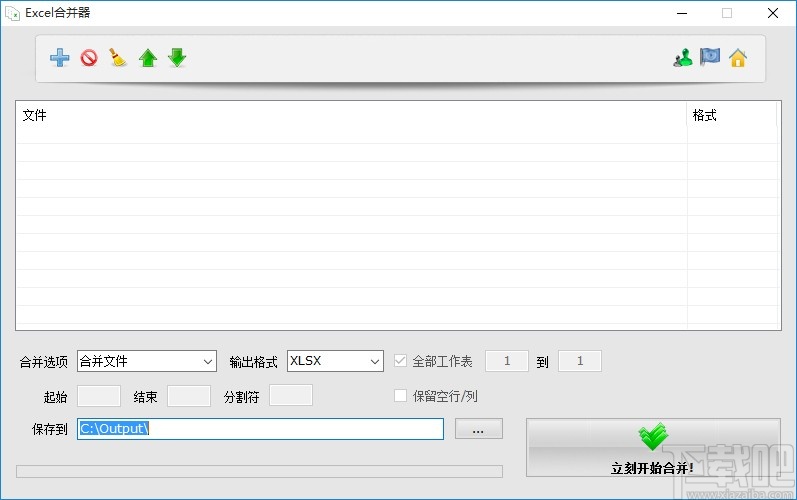Click the worksheet range start field before 到
This screenshot has width=797, height=500.
coord(507,361)
